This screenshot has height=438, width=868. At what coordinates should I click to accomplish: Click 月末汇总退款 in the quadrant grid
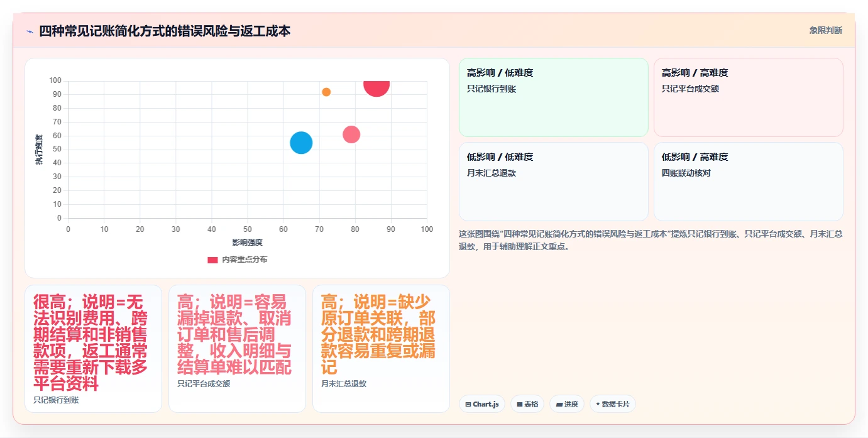[x=492, y=173]
